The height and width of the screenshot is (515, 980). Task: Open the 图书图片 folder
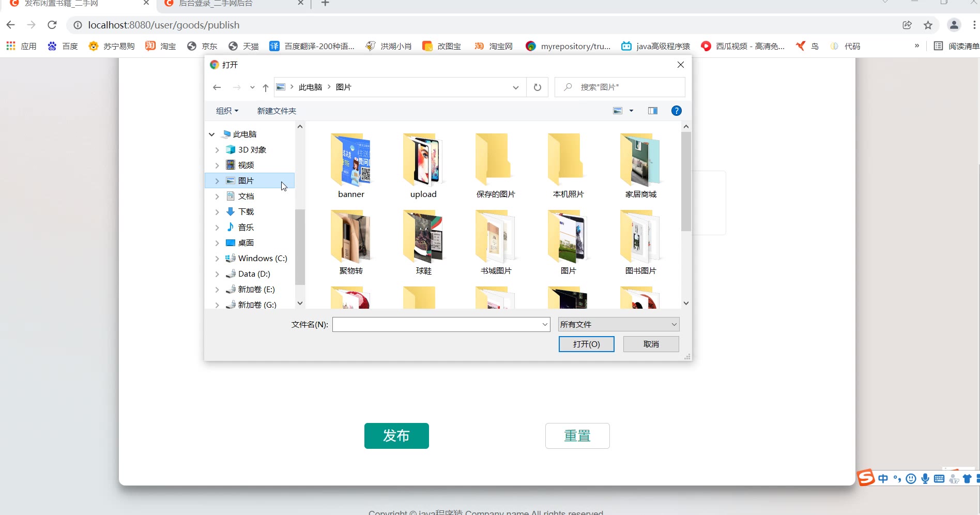click(x=640, y=243)
